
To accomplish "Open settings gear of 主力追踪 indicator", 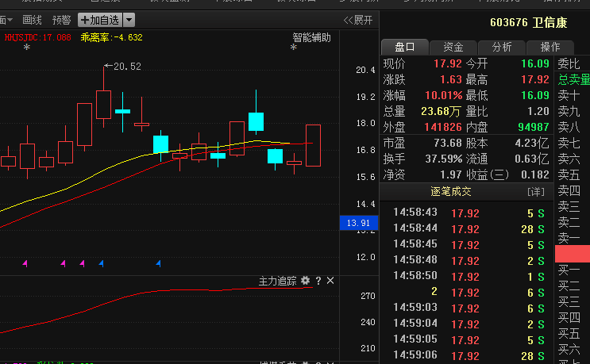I will click(305, 281).
